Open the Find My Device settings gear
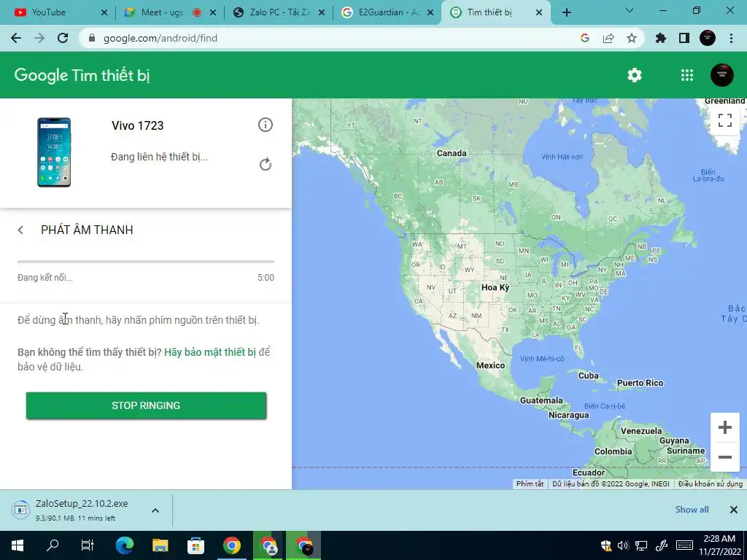The height and width of the screenshot is (560, 747). tap(634, 75)
